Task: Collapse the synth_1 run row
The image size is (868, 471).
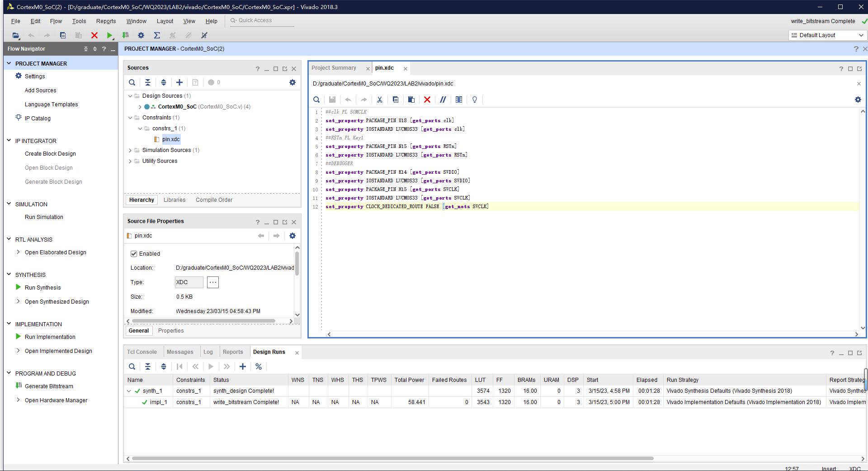Action: [129, 391]
